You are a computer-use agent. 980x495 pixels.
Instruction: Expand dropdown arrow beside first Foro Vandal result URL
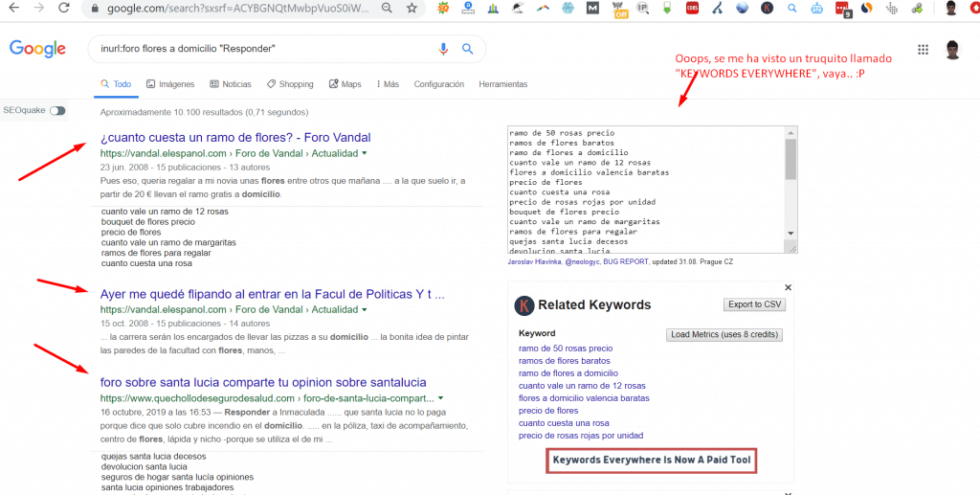coord(365,153)
